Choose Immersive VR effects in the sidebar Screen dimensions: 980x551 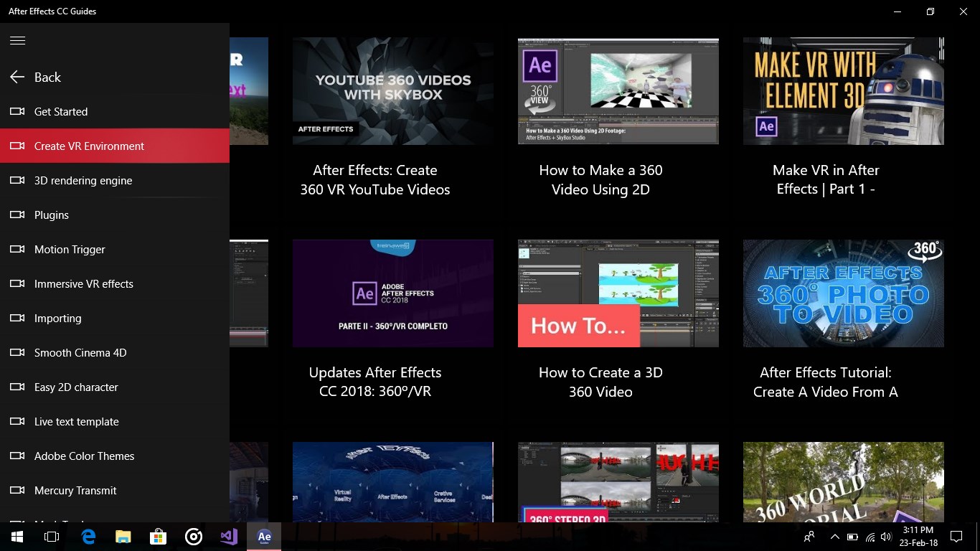coord(115,284)
